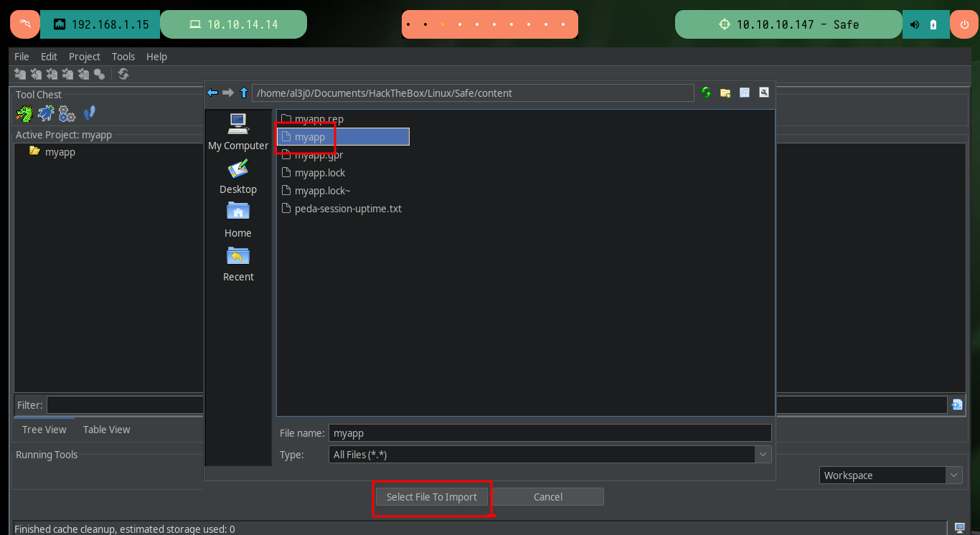Click the volume speaker icon
Image resolution: width=980 pixels, height=535 pixels.
915,24
